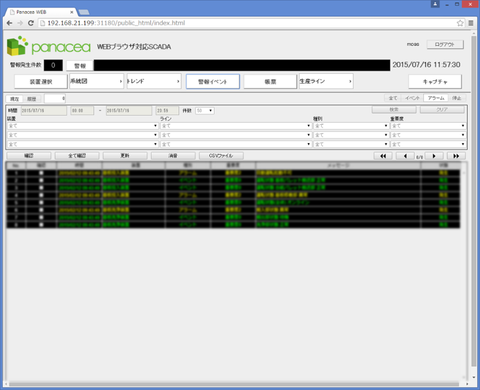The height and width of the screenshot is (390, 480).
Task: Go to the previous results page
Action: point(405,156)
